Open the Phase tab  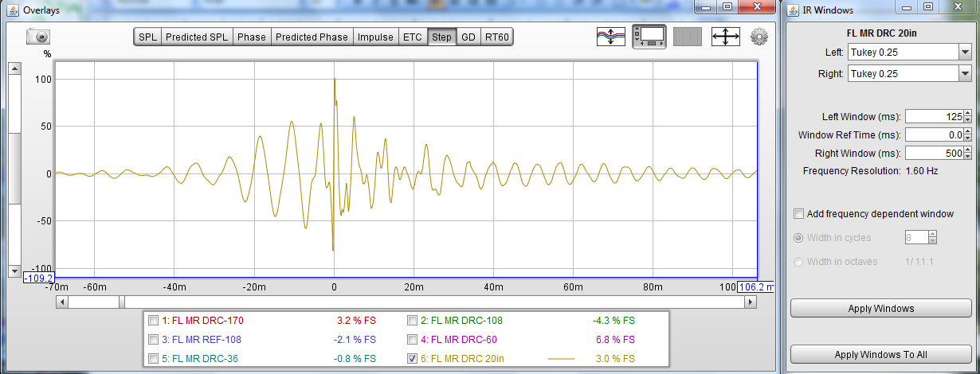click(252, 37)
